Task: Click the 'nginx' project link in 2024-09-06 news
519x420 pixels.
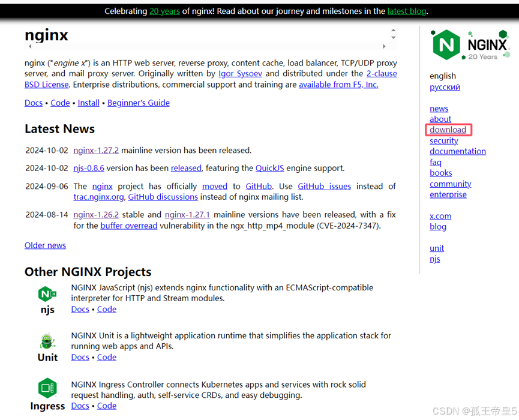Action: pyautogui.click(x=102, y=187)
